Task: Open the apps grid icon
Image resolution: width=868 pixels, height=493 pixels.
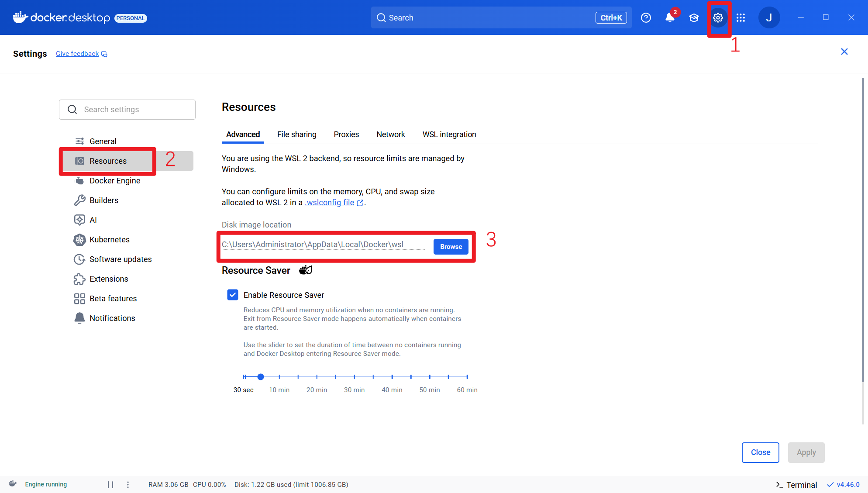Action: click(x=741, y=18)
